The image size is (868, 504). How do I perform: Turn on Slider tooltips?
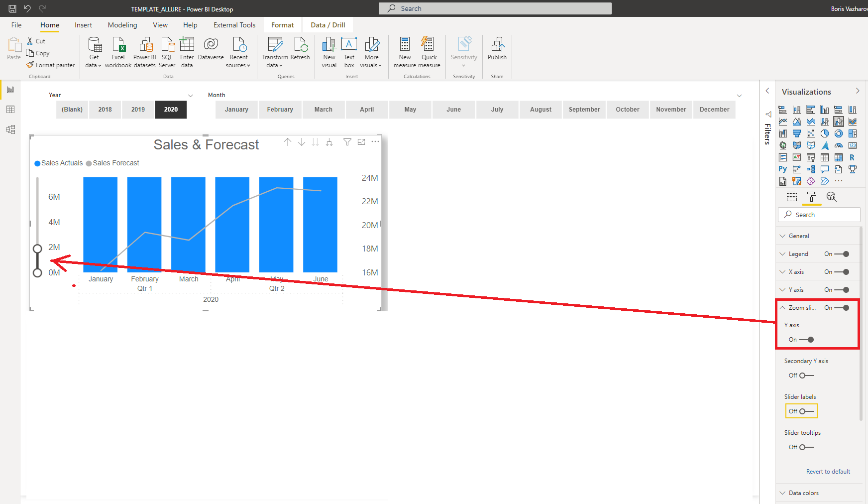tap(807, 447)
